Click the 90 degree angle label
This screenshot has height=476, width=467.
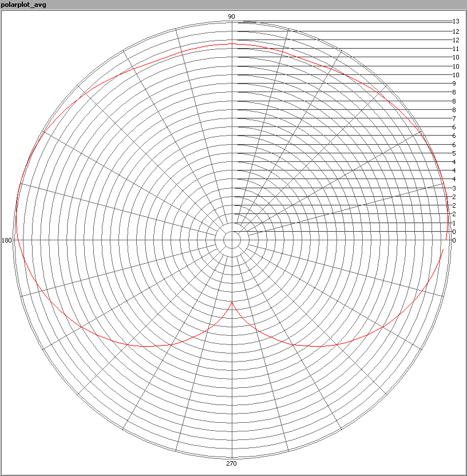(x=231, y=17)
